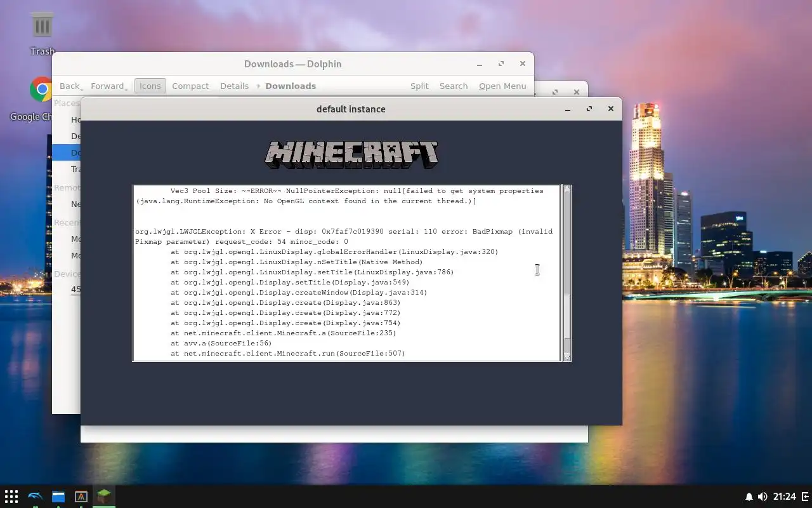Screen dimensions: 812x508
Task: Minimize the default instance window
Action: coord(568,109)
